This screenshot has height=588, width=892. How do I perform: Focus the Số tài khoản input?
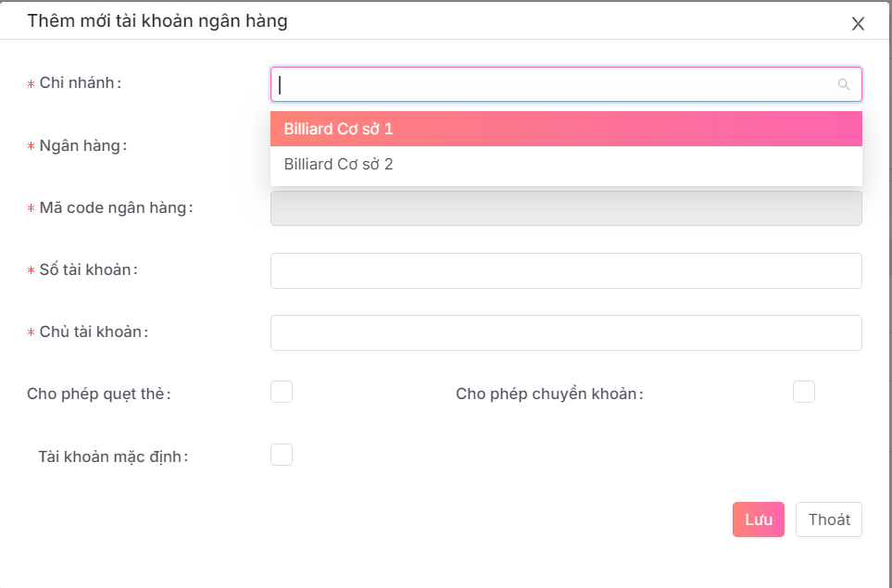tap(566, 270)
